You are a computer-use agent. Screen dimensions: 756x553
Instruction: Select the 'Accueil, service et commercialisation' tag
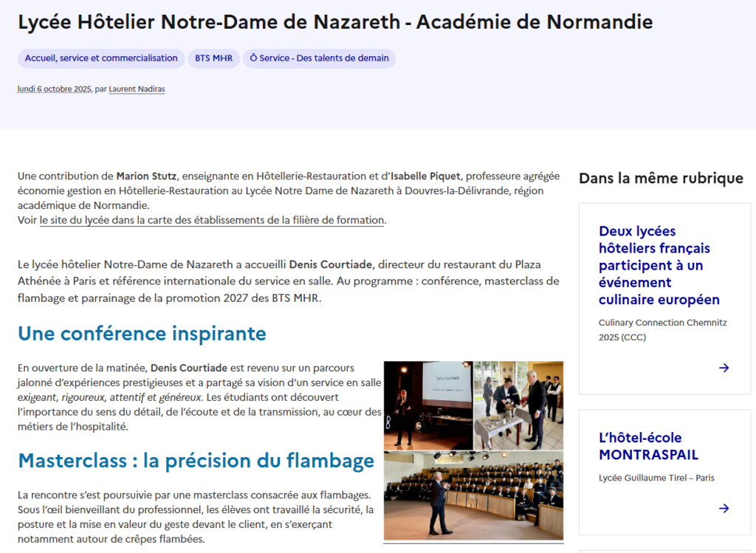click(101, 58)
